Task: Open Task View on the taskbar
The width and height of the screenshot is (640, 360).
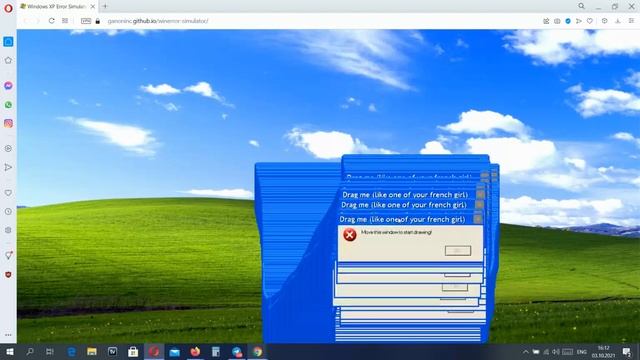Action: [50, 352]
